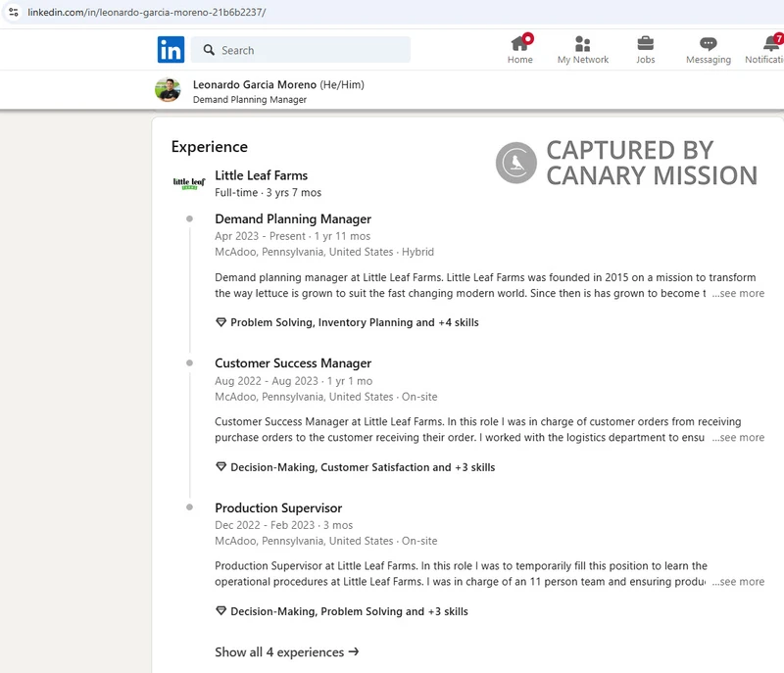This screenshot has height=673, width=784.
Task: Click the 'Demand Planning Manager' headline under the name
Action: [x=250, y=99]
